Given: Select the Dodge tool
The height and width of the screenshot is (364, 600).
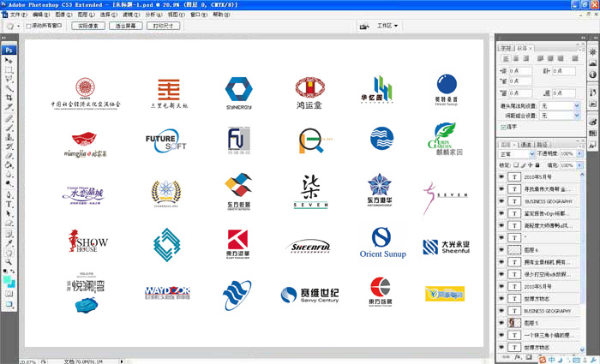Looking at the screenshot, I should (9, 183).
